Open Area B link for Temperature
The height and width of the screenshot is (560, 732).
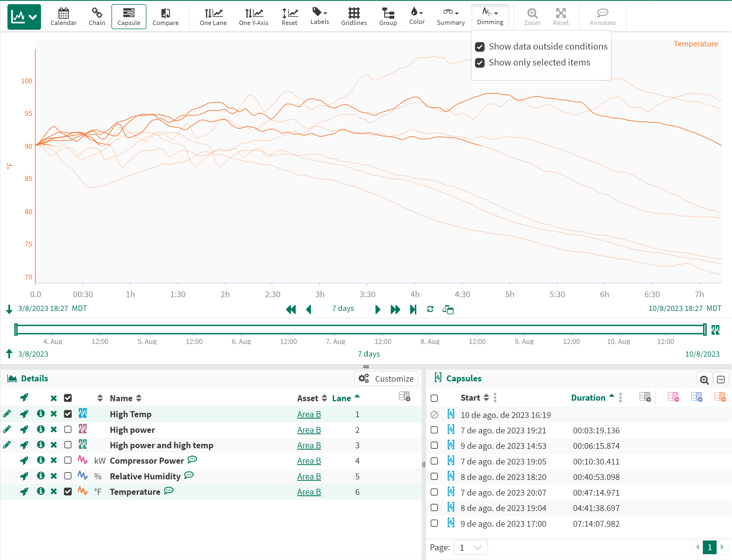pyautogui.click(x=309, y=492)
